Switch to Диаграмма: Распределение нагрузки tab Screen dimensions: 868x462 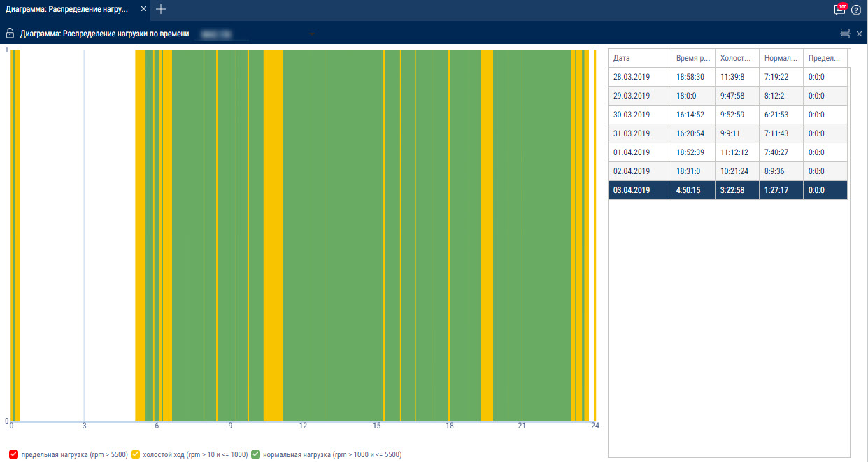[67, 9]
